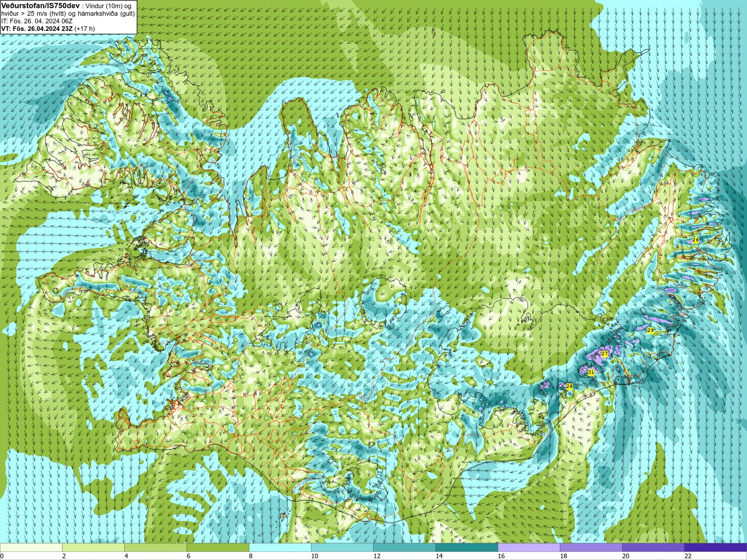Select the green 4–6 legend swatch

tap(155, 548)
